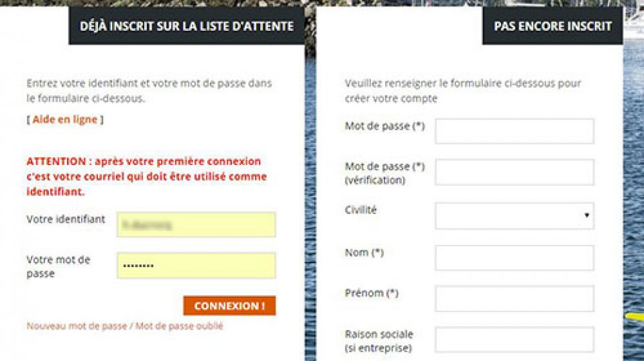
Task: Click the "Civilité" field label
Action: pyautogui.click(x=361, y=209)
